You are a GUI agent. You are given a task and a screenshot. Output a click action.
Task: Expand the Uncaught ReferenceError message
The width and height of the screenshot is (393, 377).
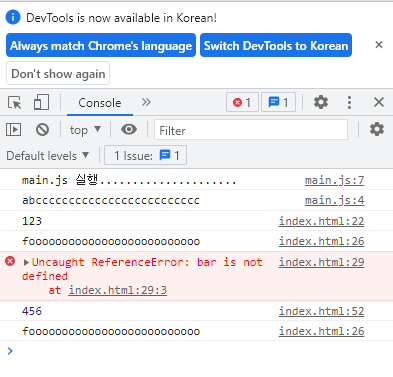pos(26,262)
